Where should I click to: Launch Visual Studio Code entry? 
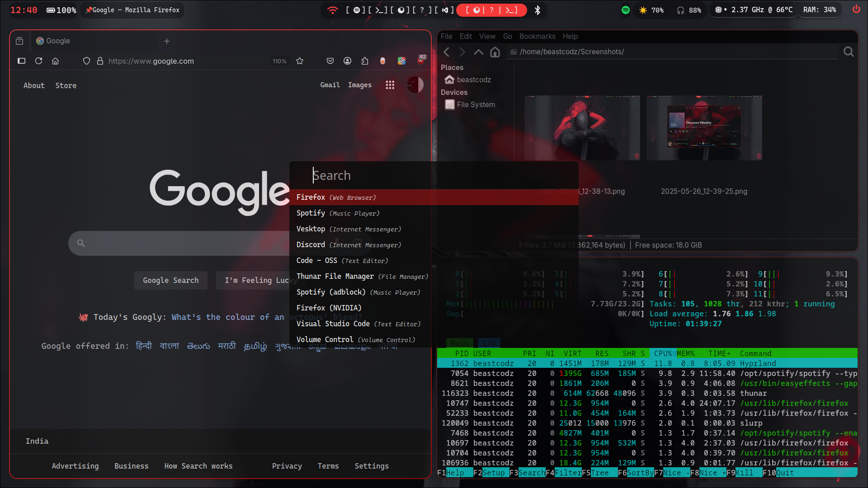pos(434,324)
